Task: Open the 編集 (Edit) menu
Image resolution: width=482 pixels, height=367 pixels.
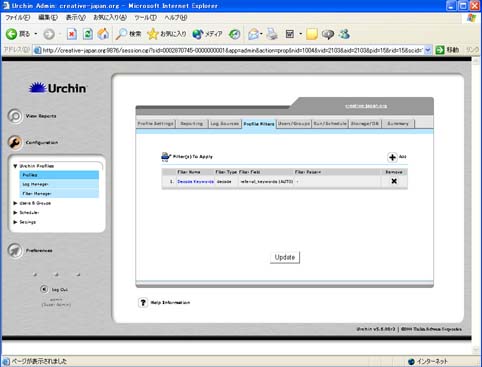Action: point(48,17)
